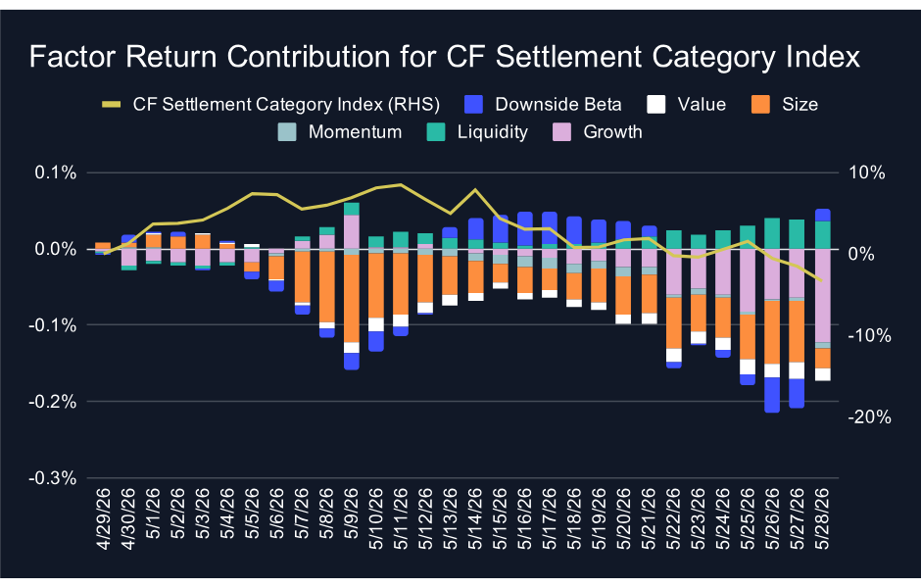Screen dimensions: 921x588
Task: Click the 5/28/26 date label
Action: tap(823, 518)
